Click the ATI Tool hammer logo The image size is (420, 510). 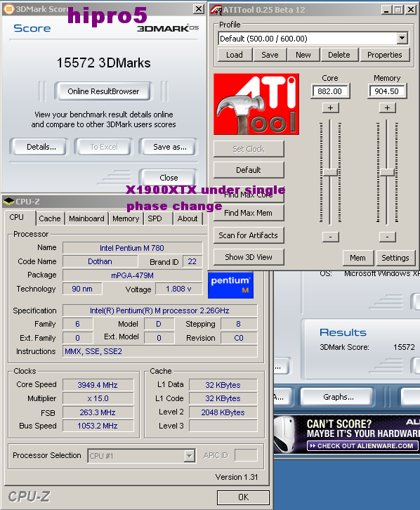pyautogui.click(x=256, y=104)
